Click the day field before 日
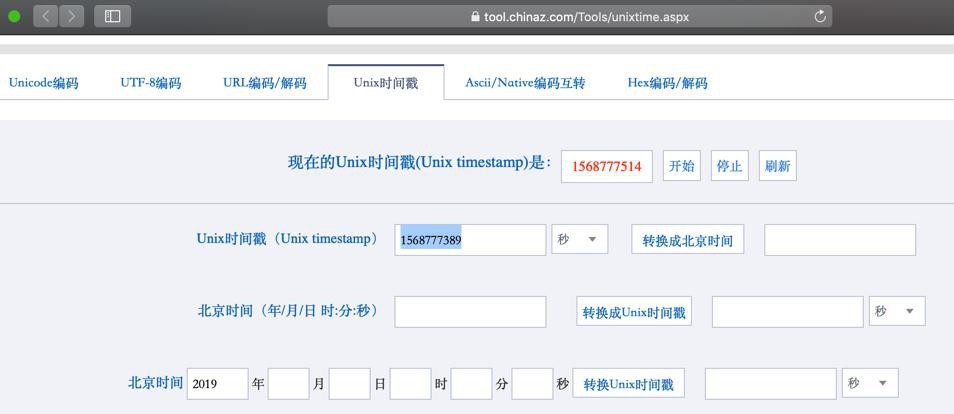 click(349, 384)
